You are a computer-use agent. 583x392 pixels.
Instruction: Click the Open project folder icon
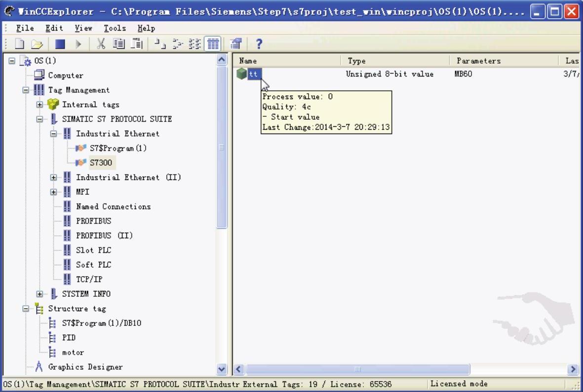pyautogui.click(x=37, y=45)
